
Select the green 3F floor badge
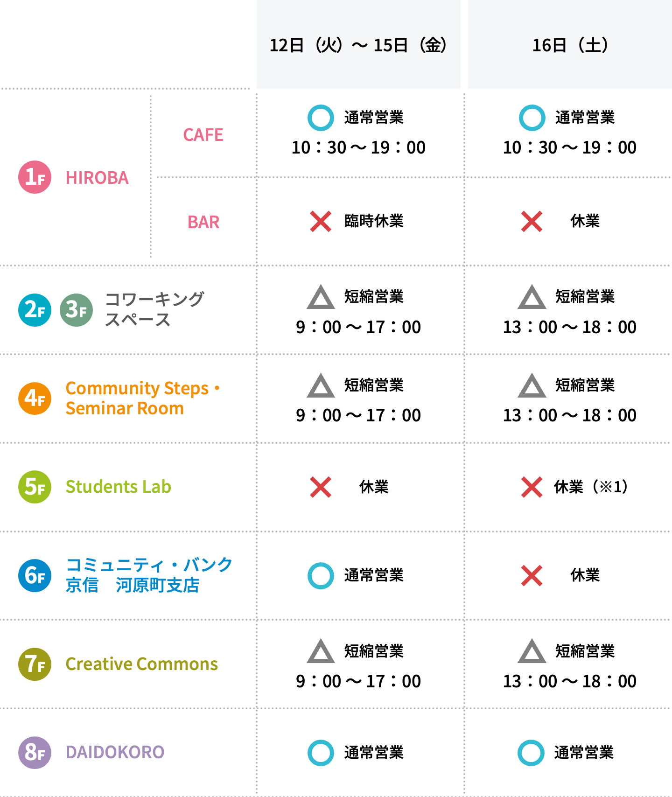coord(76,310)
